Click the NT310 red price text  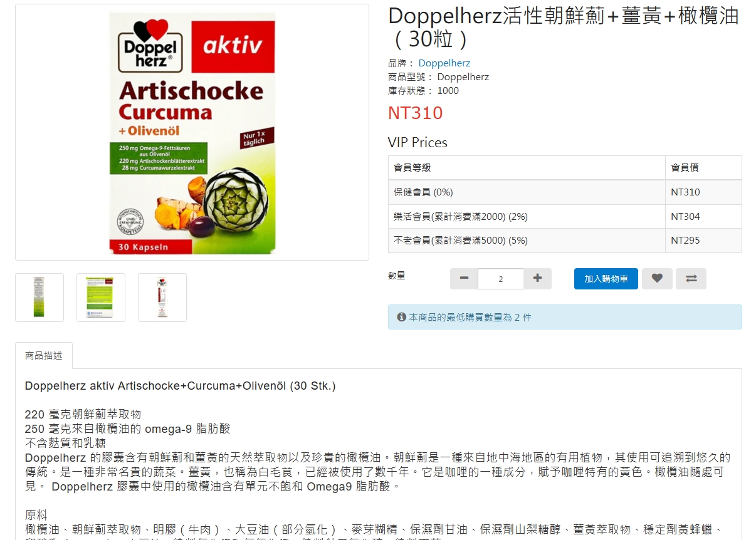coord(415,113)
